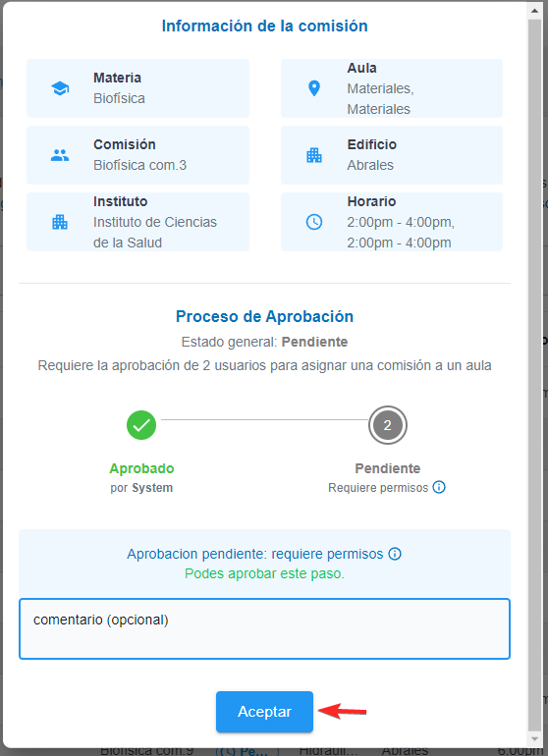Focus the comentario (opcional) text field
This screenshot has height=756, width=548.
(x=264, y=628)
